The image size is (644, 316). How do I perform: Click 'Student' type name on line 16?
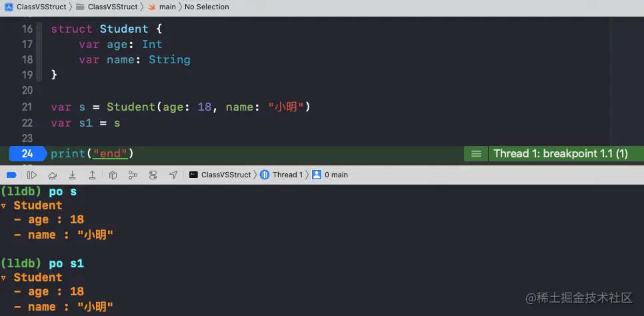(123, 29)
